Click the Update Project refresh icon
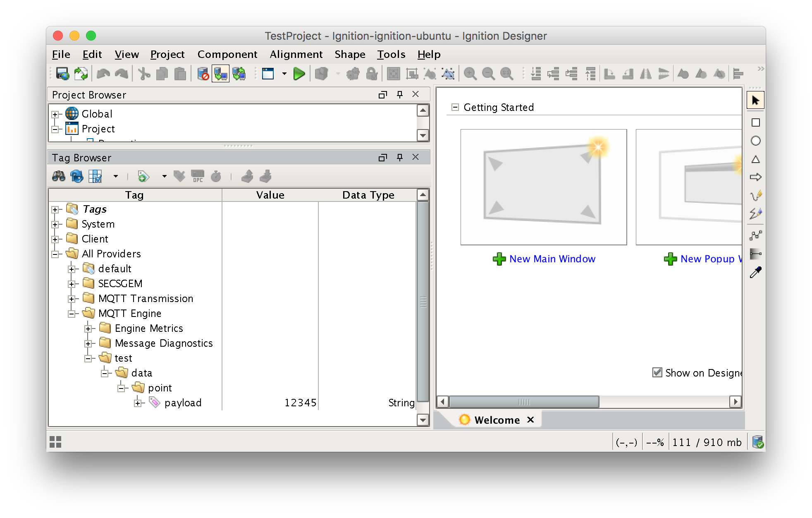The height and width of the screenshot is (518, 812). coord(81,74)
